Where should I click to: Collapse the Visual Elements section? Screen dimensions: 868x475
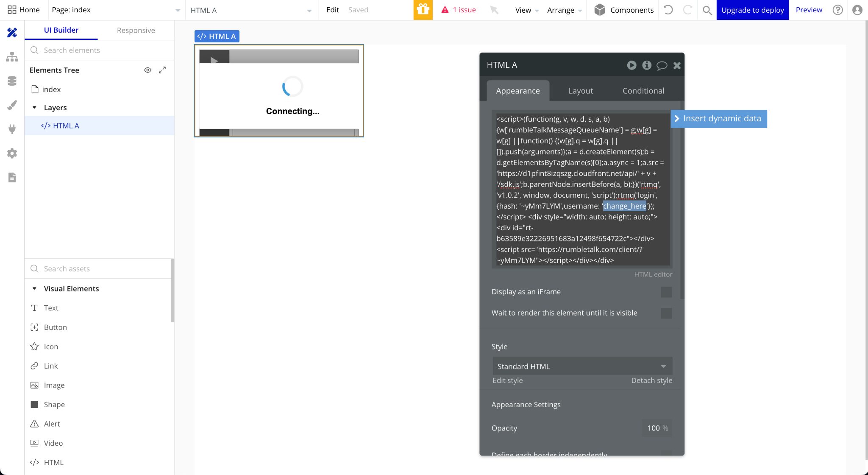click(35, 289)
